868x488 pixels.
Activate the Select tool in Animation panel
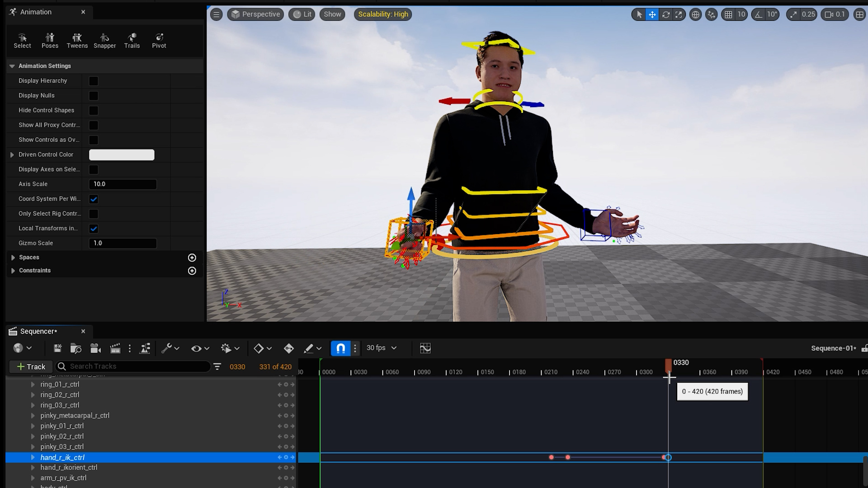tap(23, 40)
